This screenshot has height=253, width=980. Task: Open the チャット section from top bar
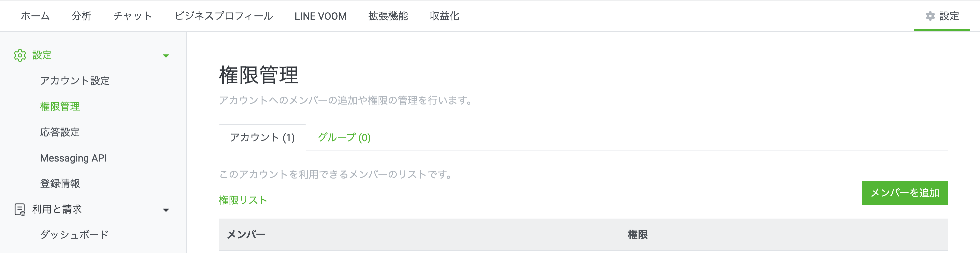(x=132, y=16)
